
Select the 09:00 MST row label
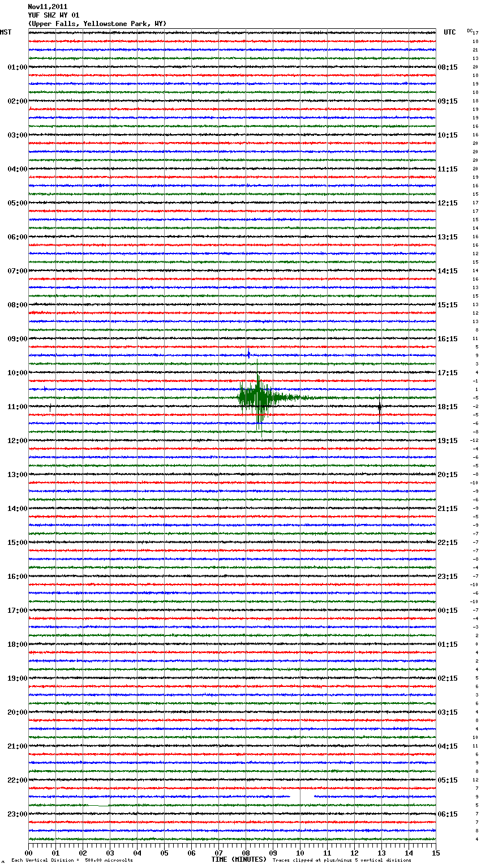(x=18, y=339)
